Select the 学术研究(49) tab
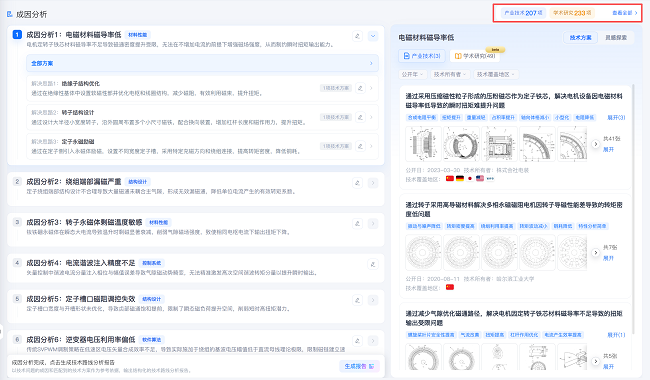Image resolution: width=650 pixels, height=380 pixels. coord(475,56)
